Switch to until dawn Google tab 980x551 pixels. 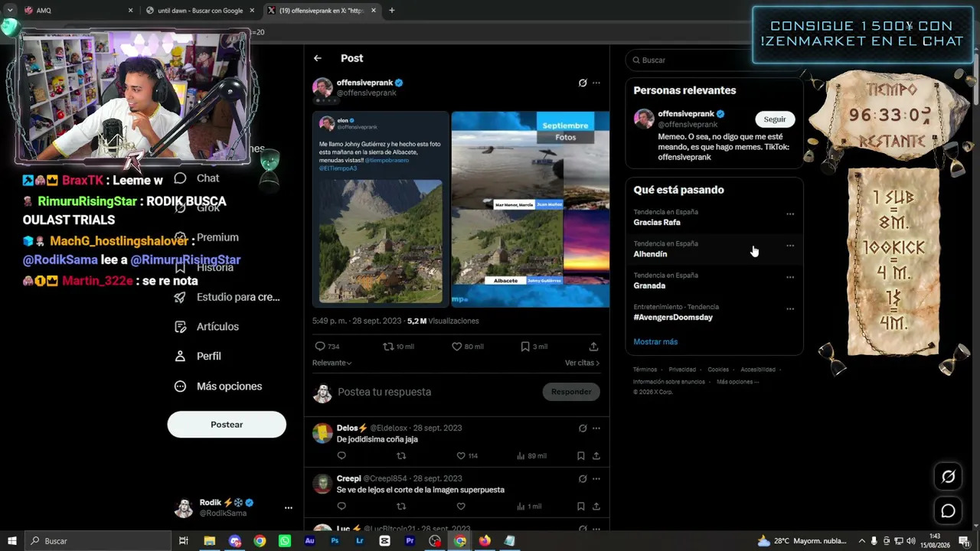201,11
